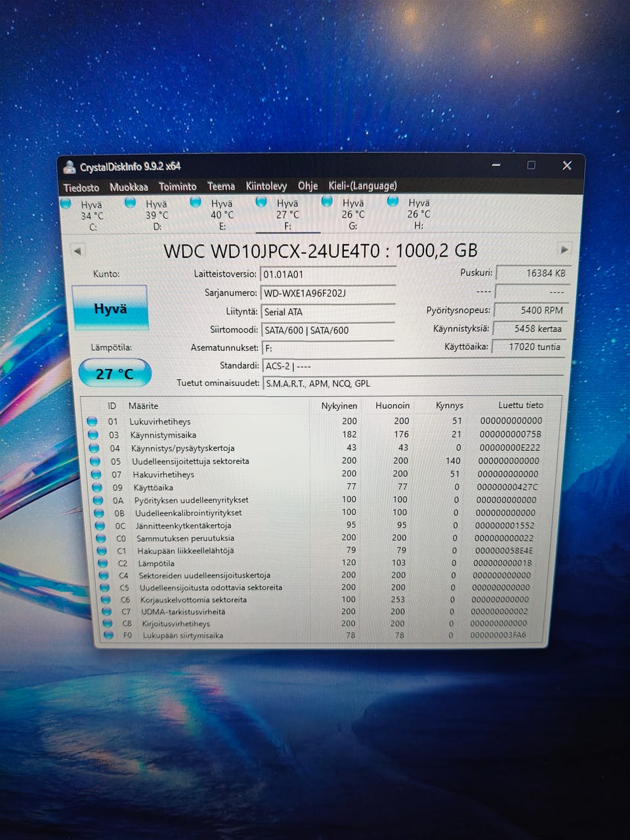Click the Hyvä health status button
The image size is (630, 840).
(110, 308)
